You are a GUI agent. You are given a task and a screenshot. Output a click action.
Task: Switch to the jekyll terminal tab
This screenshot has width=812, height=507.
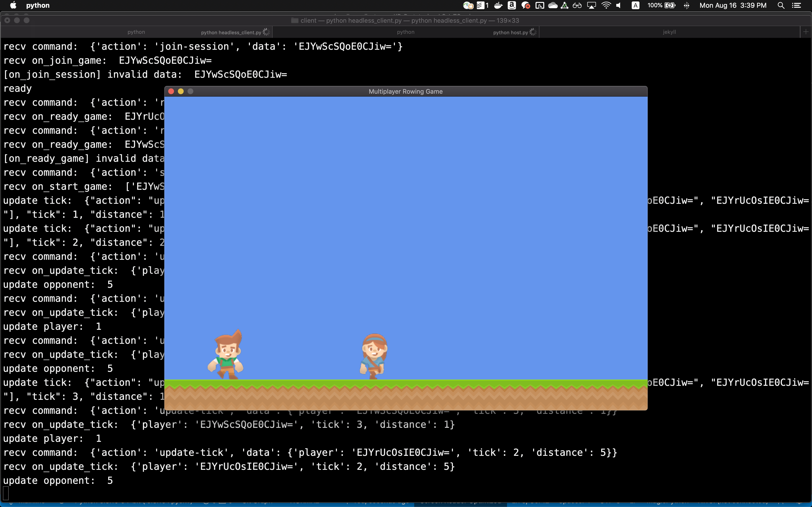[669, 32]
